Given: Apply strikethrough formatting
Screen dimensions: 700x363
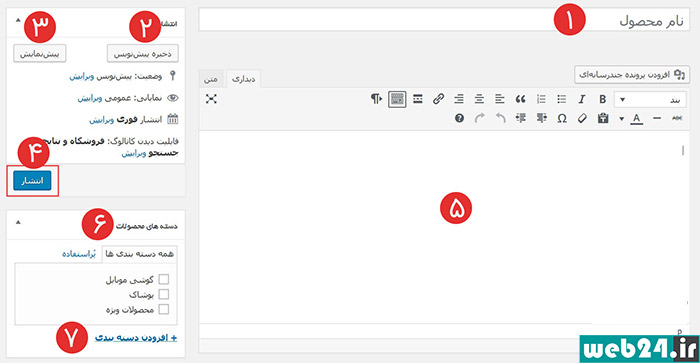Looking at the screenshot, I should click(x=677, y=118).
